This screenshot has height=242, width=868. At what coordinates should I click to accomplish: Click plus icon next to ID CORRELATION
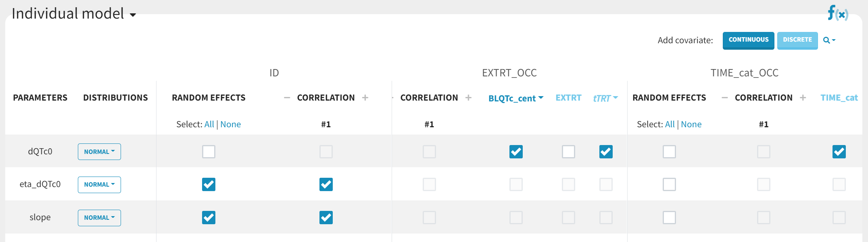[365, 98]
